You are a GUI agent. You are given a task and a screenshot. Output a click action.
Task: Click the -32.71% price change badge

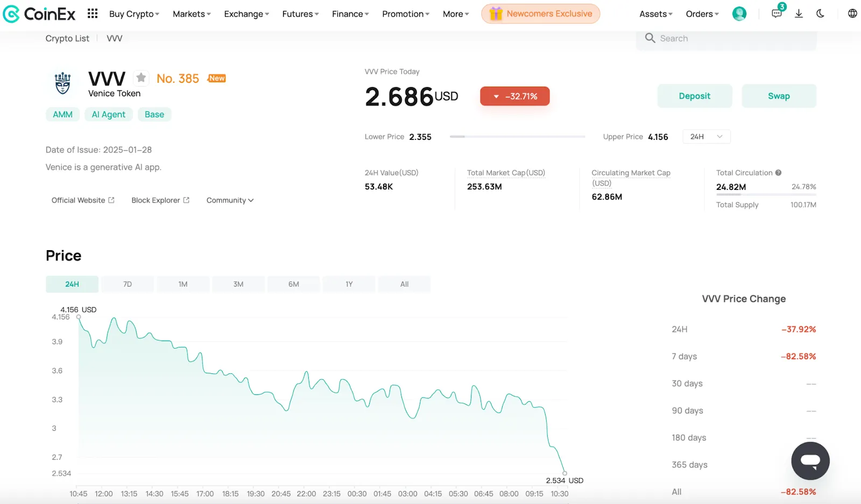515,96
